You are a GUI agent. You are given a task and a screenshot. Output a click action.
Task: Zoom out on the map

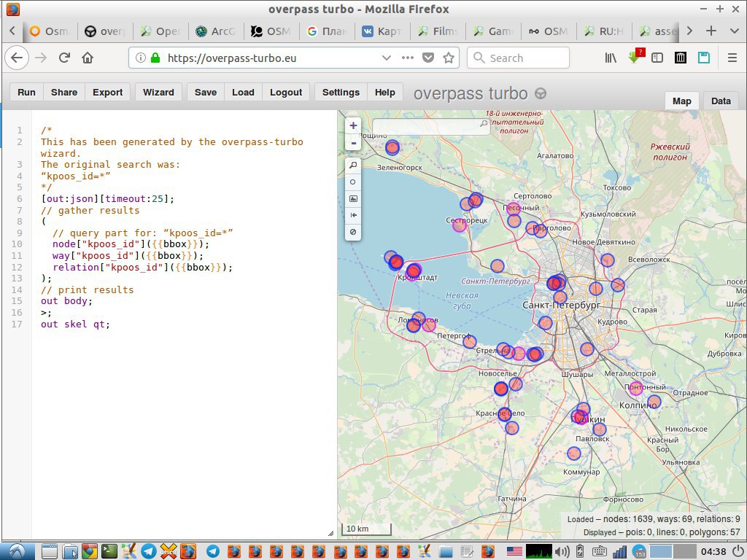tap(353, 143)
